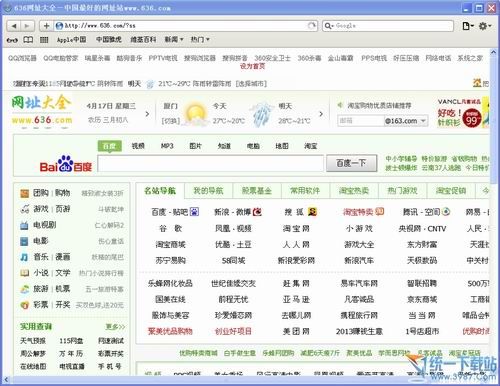
Task: Click the 小说 book icon in sidebar
Action: [x=24, y=273]
